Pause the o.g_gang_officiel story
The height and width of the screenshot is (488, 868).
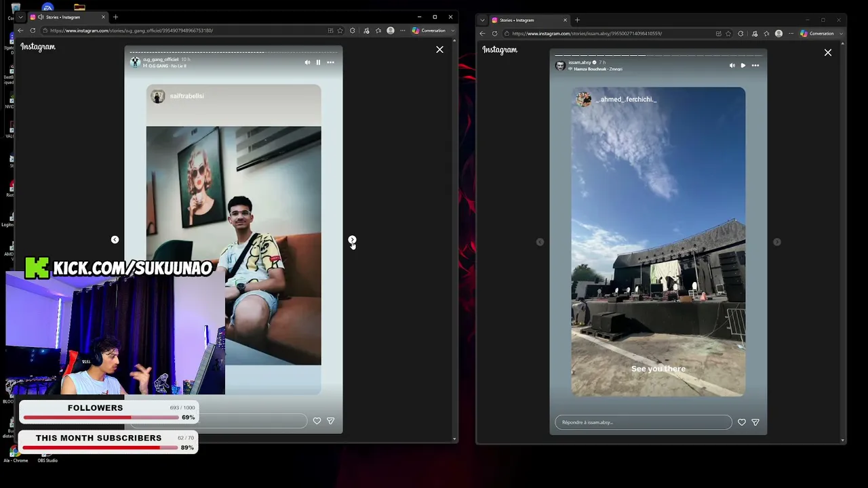(x=318, y=62)
